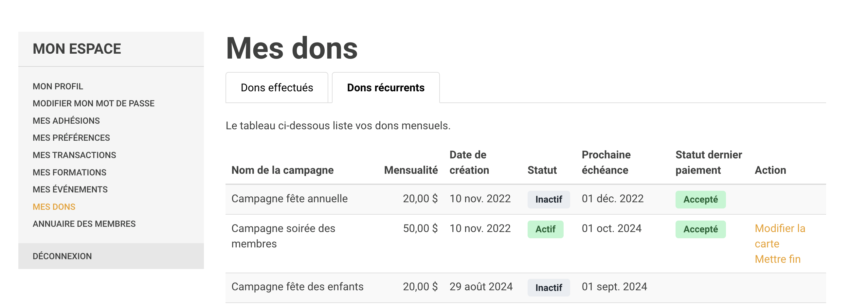Select Mes préférences menu item
Image resolution: width=868 pixels, height=305 pixels.
(x=71, y=138)
